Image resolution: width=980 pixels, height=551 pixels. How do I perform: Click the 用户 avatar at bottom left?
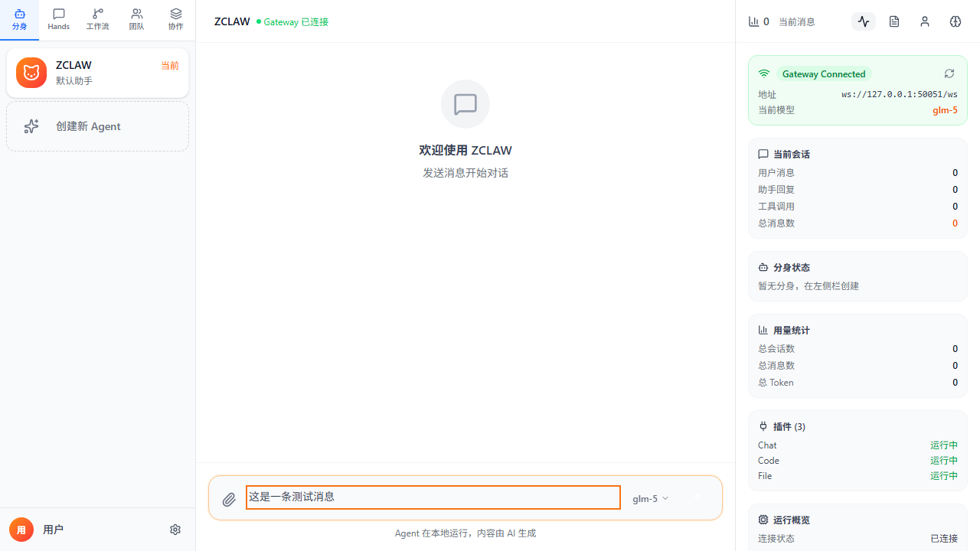point(21,530)
